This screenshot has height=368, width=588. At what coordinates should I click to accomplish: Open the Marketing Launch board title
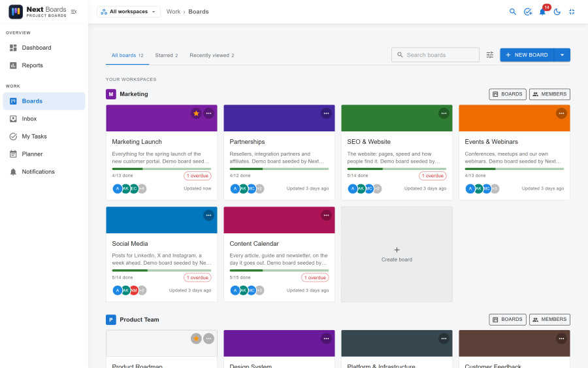coord(137,142)
